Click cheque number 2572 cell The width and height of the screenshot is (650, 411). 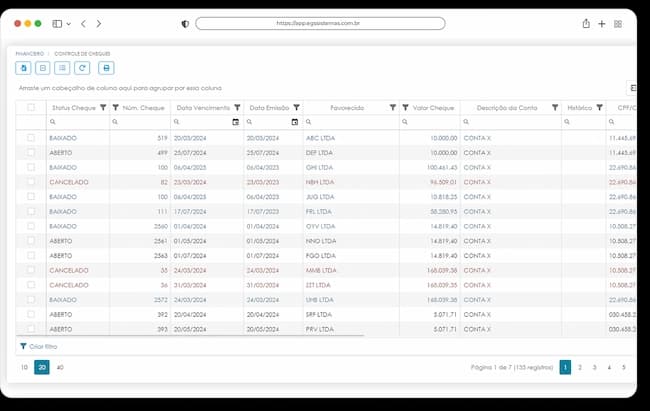coord(140,300)
